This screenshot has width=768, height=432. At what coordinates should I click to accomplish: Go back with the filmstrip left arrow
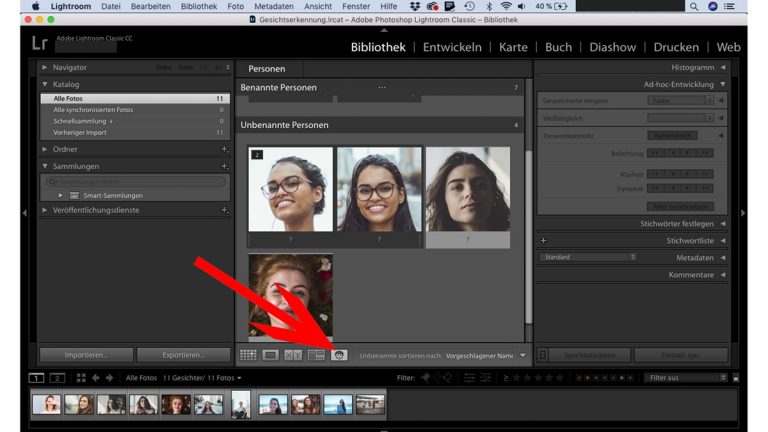pos(96,378)
